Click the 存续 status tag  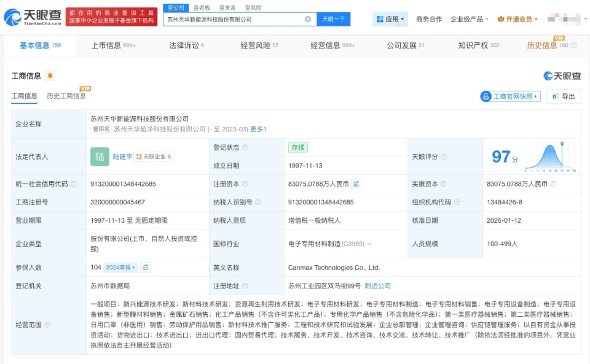pyautogui.click(x=298, y=147)
